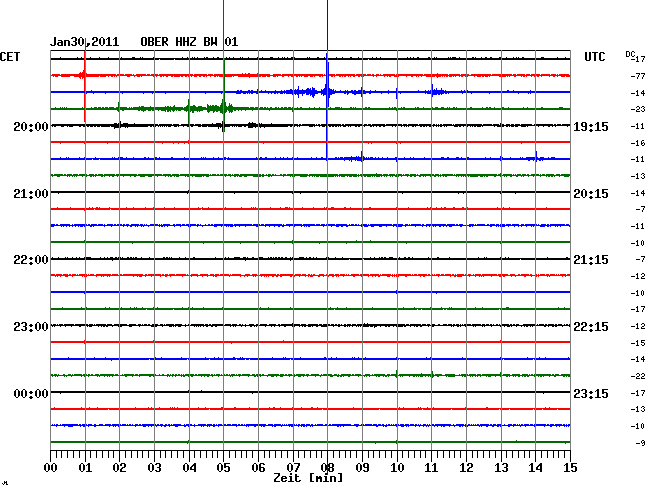Screen dimensions: 650x494
Task: Click minute 06 on the time axis
Action: click(x=258, y=468)
